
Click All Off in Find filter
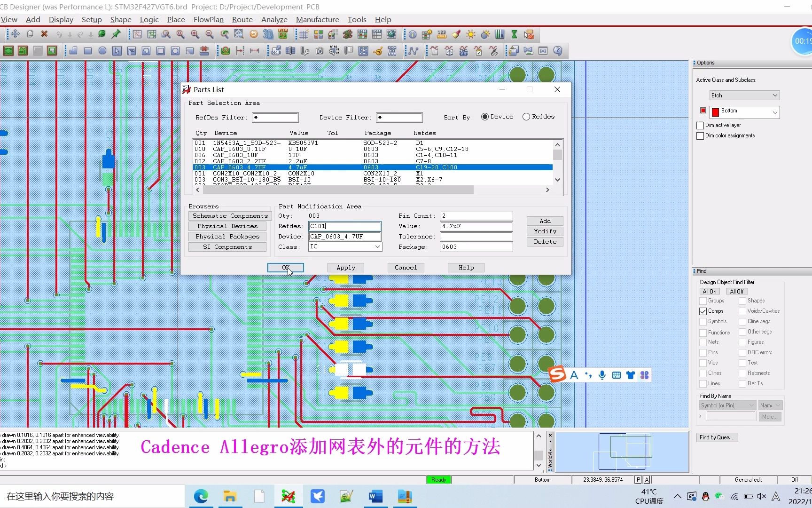tap(736, 292)
